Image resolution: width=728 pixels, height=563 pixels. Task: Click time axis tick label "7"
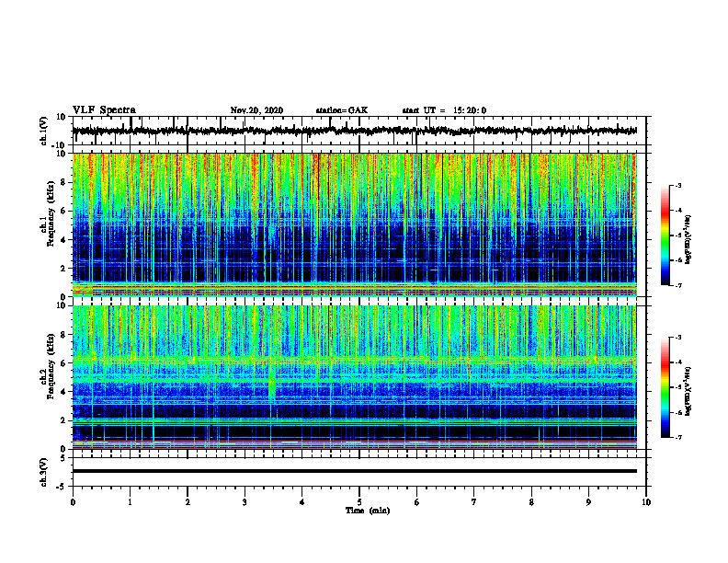point(474,502)
